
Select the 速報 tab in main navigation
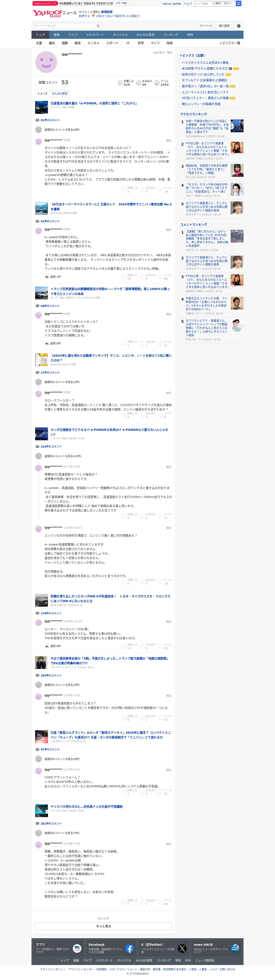56,35
